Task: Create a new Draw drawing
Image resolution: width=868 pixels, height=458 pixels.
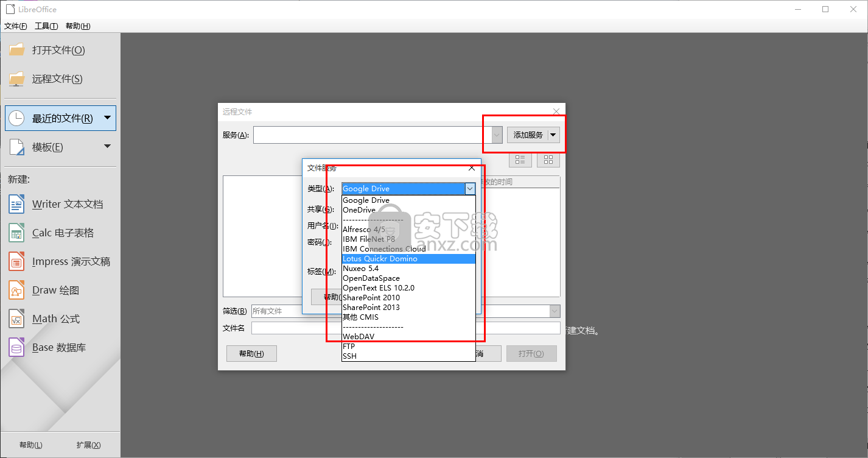Action: (x=44, y=290)
